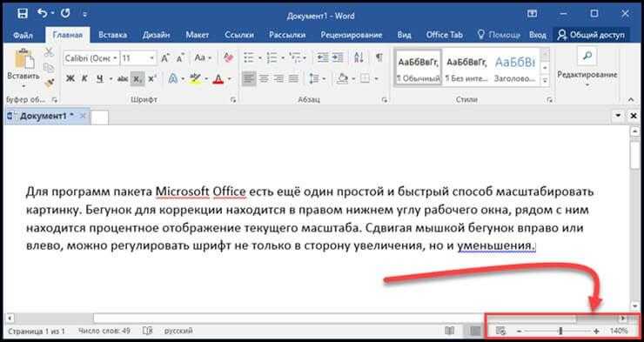Click the Format Painter brush icon

[49, 84]
